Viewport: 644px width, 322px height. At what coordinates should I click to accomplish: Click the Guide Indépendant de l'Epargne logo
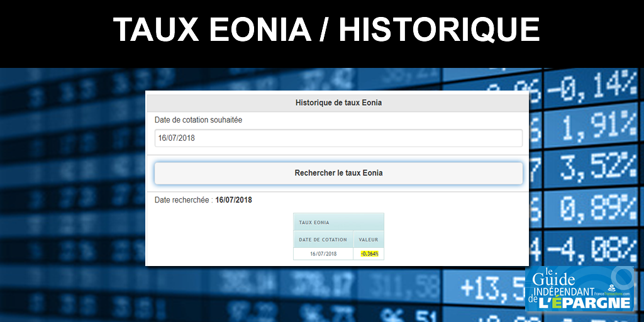579,289
